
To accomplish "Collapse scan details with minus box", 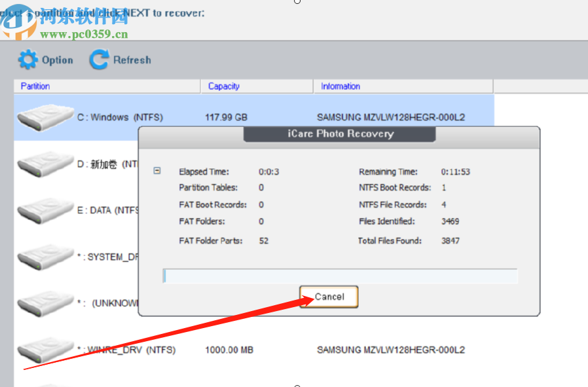I will (x=157, y=171).
